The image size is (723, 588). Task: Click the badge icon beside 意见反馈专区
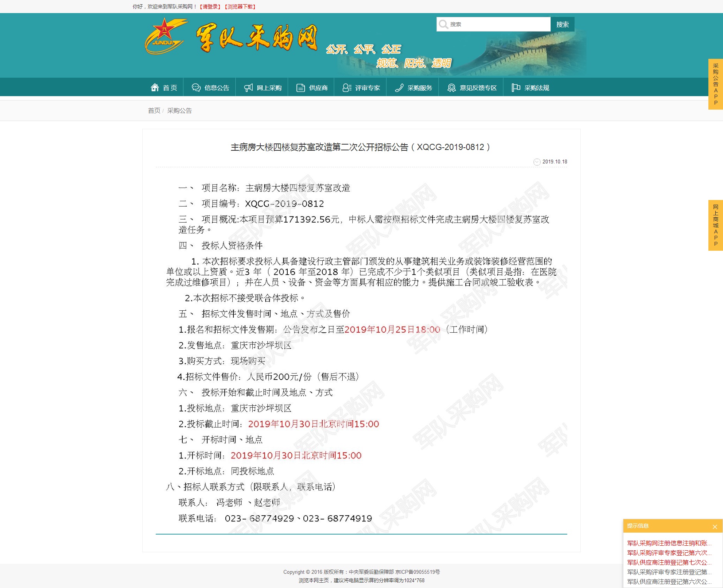point(451,88)
